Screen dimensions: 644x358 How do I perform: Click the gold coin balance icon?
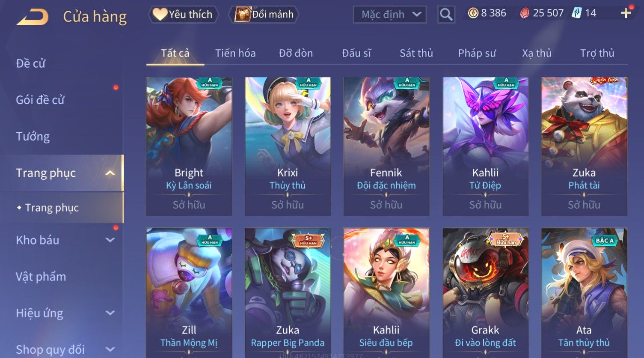473,13
